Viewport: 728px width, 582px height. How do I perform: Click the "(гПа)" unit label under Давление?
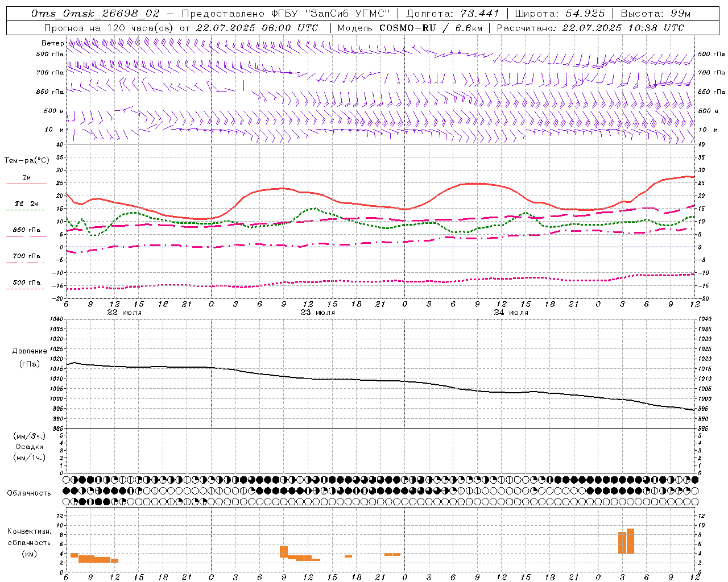click(x=30, y=364)
